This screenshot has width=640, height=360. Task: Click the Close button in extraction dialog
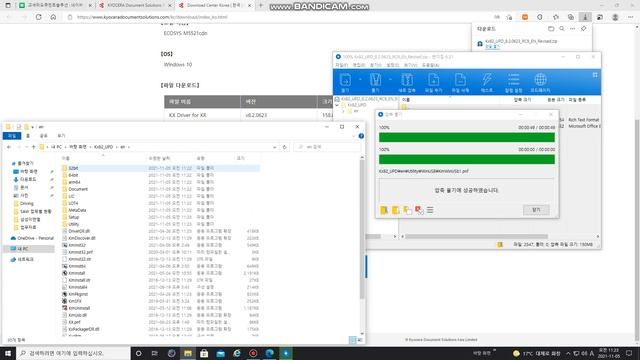(x=536, y=210)
